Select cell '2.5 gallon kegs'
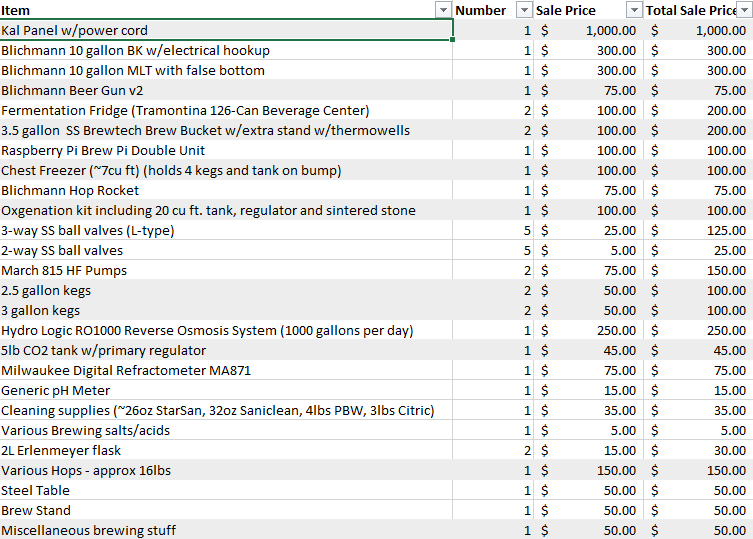Viewport: 753px width, 539px height. [x=226, y=290]
